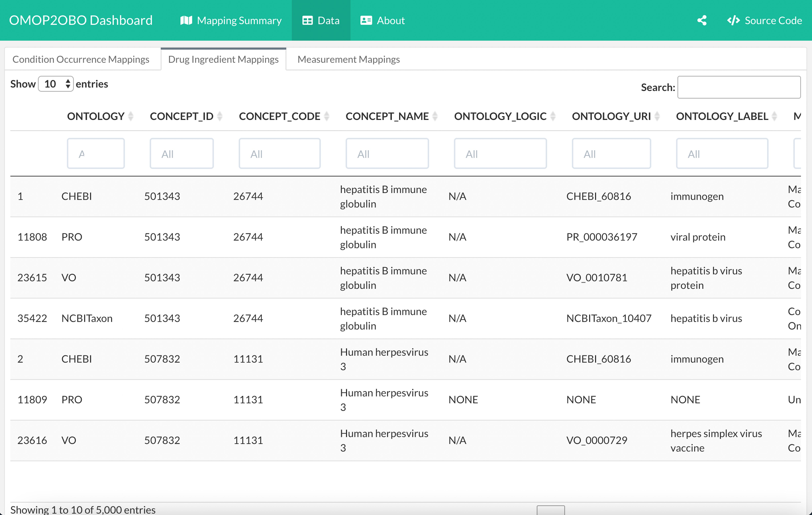Click the CONCEPT_CODE filter box
Image resolution: width=812 pixels, height=515 pixels.
[x=279, y=154]
